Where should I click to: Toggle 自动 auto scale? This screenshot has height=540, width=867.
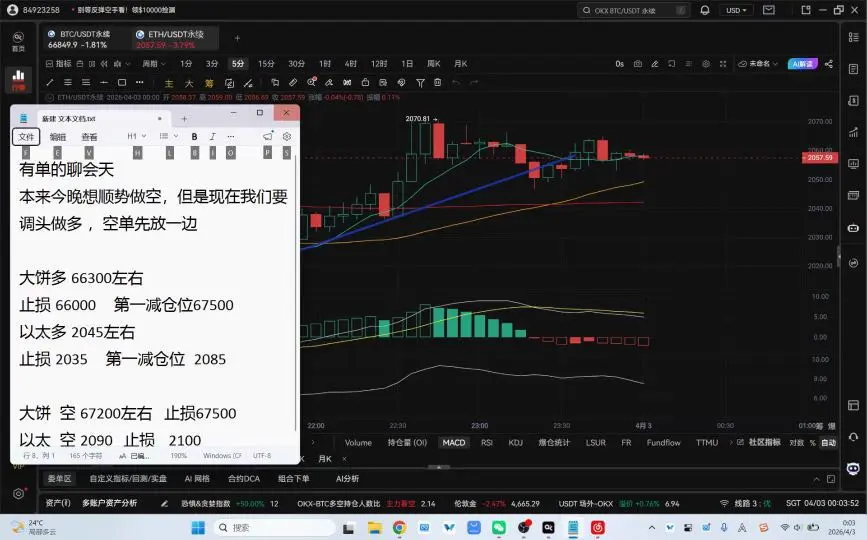pyautogui.click(x=828, y=443)
